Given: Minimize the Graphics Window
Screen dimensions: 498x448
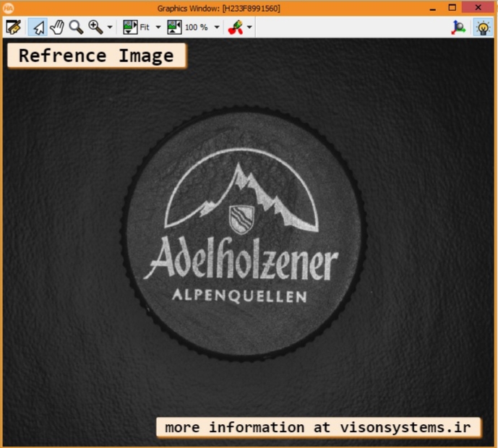Looking at the screenshot, I should 432,9.
